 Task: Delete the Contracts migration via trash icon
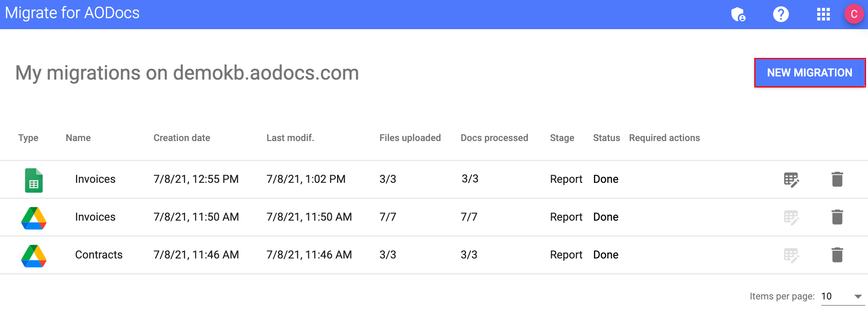click(x=837, y=255)
